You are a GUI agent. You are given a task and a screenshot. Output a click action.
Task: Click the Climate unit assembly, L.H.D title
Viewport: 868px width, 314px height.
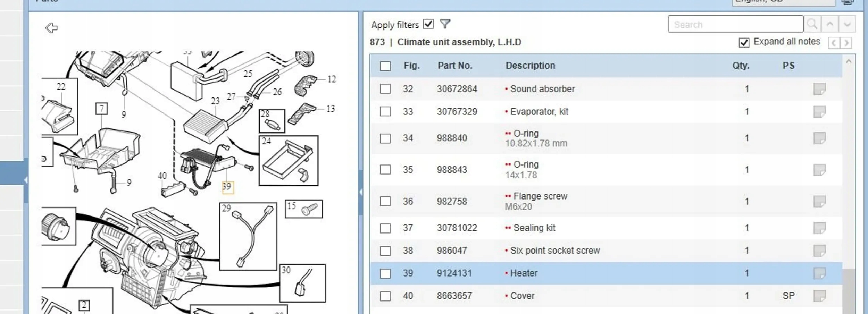pos(459,42)
